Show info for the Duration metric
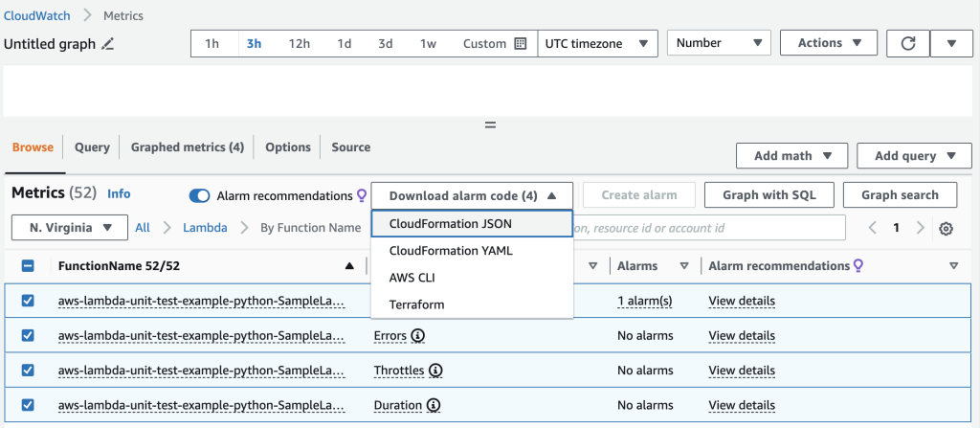This screenshot has width=980, height=428. click(434, 405)
